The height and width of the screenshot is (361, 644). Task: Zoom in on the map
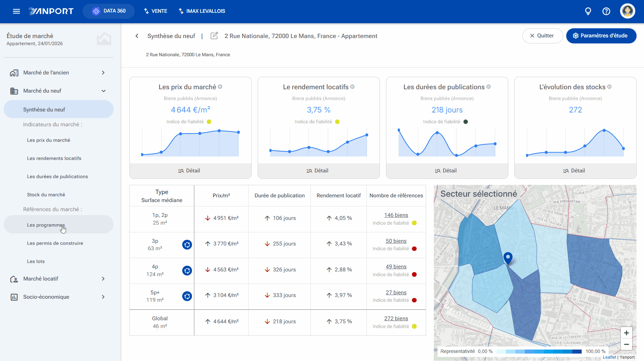626,333
